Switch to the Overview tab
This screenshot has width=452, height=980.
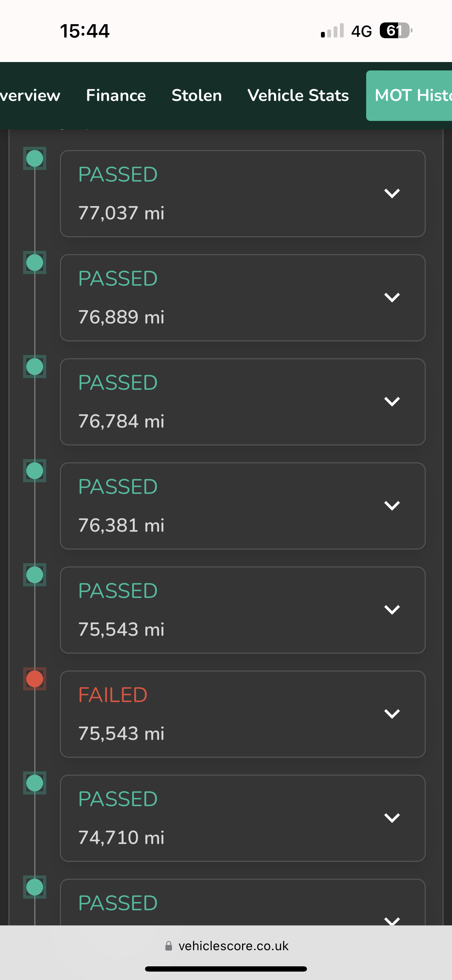coord(30,95)
